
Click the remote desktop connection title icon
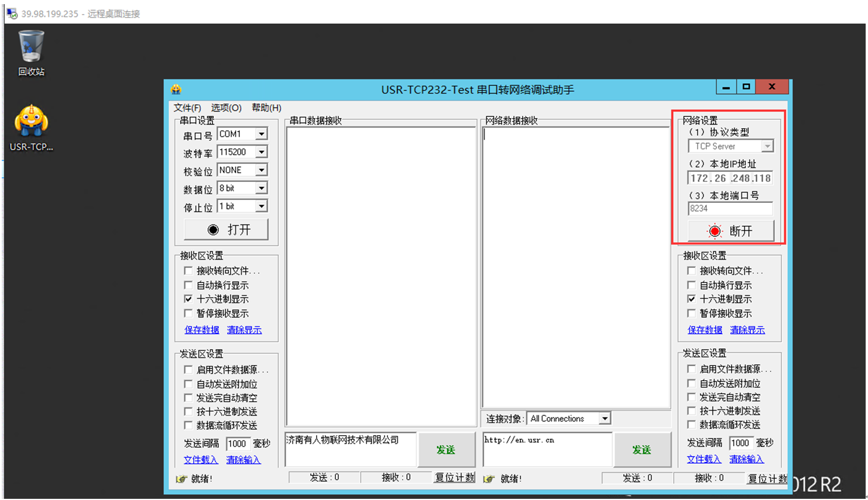click(12, 13)
